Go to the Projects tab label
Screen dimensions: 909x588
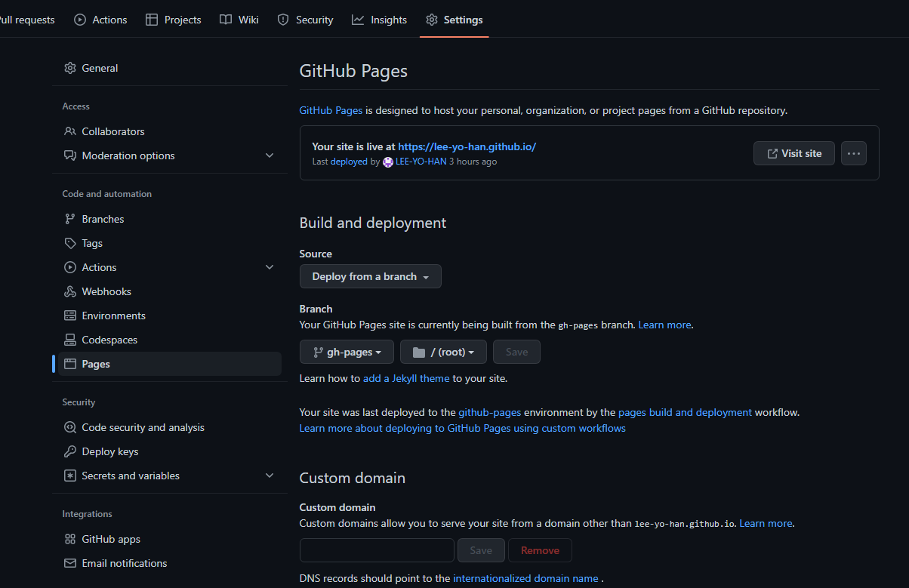pos(183,20)
